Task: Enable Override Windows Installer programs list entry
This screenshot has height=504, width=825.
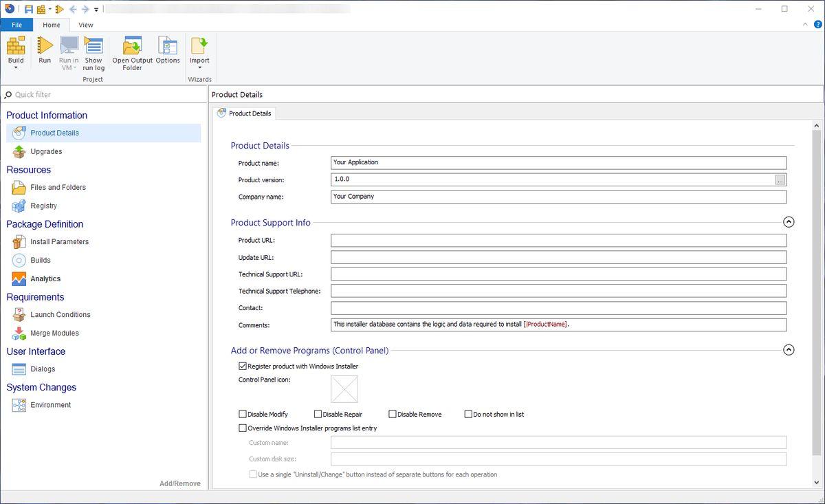Action: coord(243,428)
